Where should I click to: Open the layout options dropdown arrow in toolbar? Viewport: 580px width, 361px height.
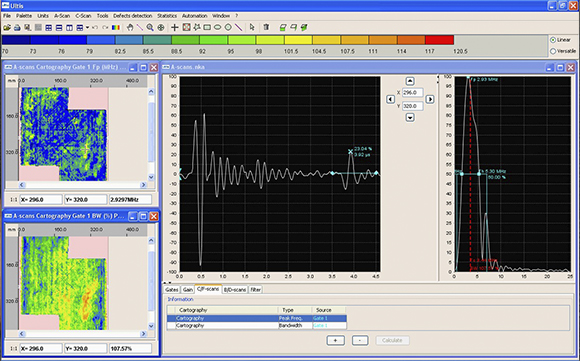87,27
